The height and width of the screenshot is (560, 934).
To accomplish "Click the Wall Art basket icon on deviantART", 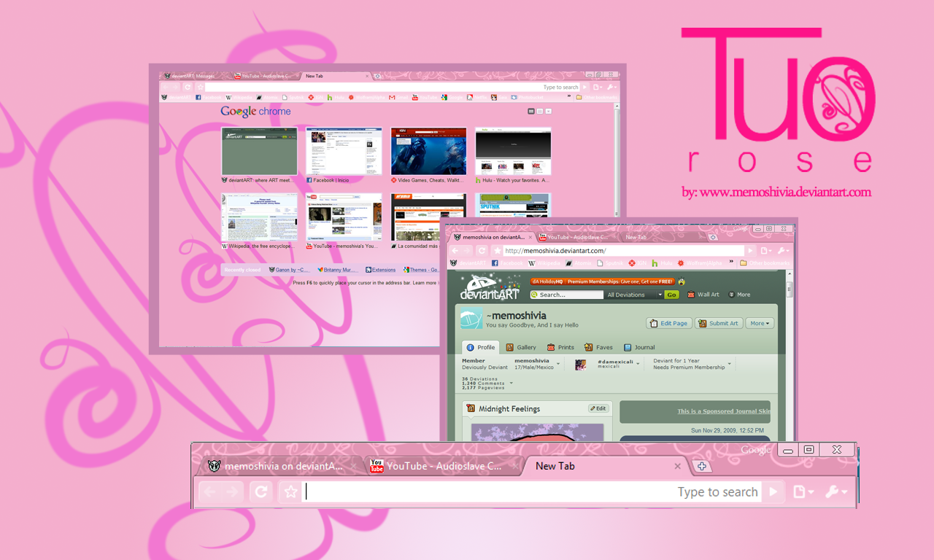I will click(x=692, y=295).
